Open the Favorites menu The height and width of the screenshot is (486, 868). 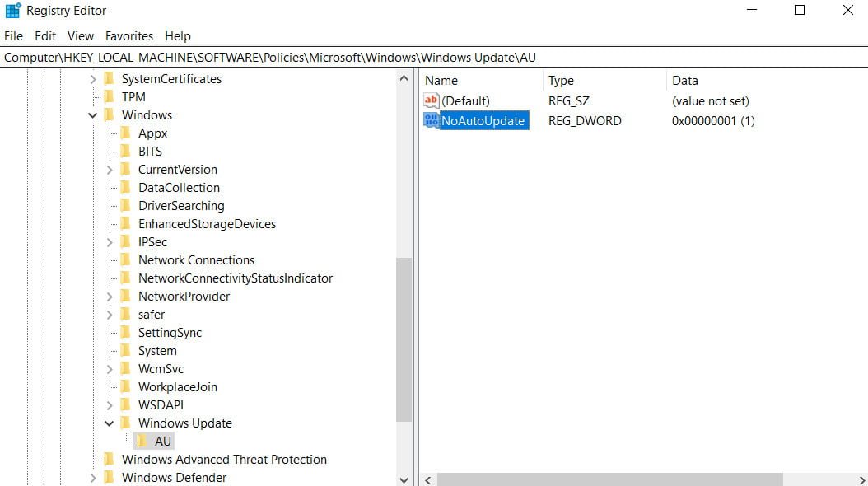pos(129,36)
